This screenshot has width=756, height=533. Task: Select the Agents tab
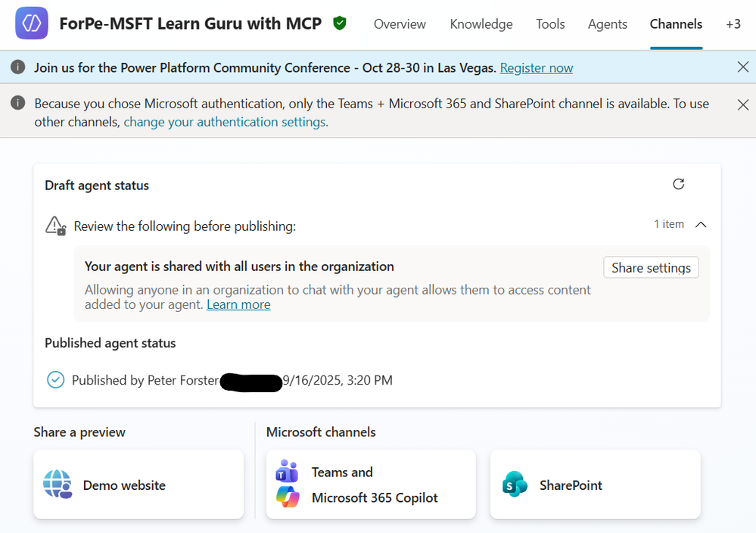[607, 24]
